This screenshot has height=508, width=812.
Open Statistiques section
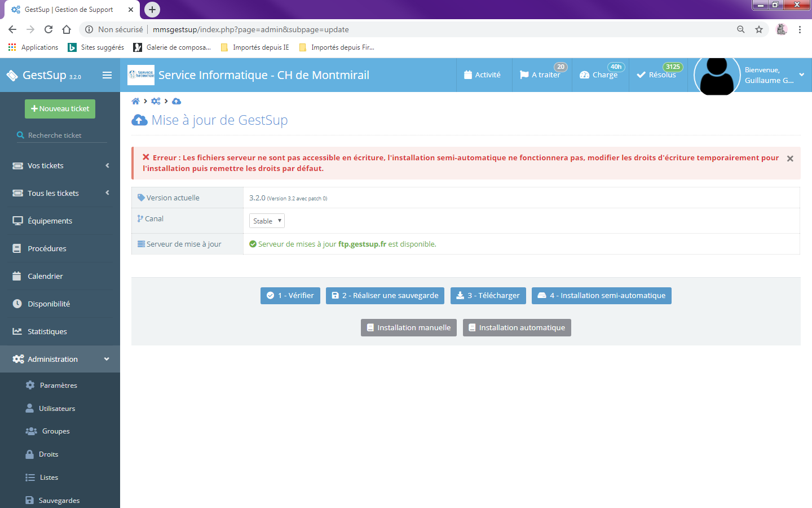(x=60, y=331)
